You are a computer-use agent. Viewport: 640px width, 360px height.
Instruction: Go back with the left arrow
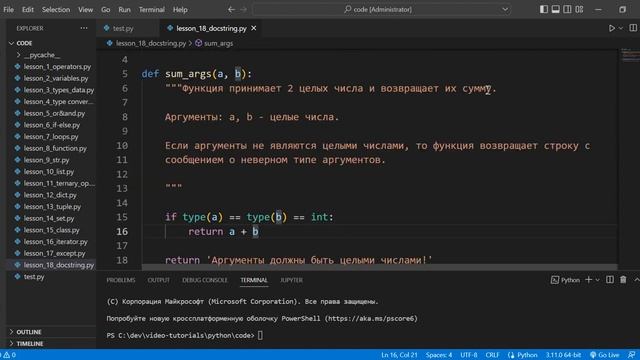tap(231, 9)
